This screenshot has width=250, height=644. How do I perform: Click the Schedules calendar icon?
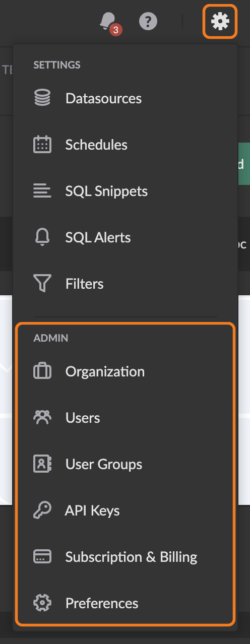(x=42, y=145)
